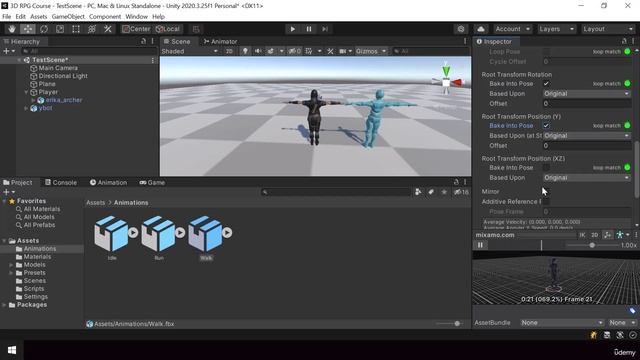Viewport: 640px width, 360px height.
Task: Open the Component menu
Action: (105, 17)
